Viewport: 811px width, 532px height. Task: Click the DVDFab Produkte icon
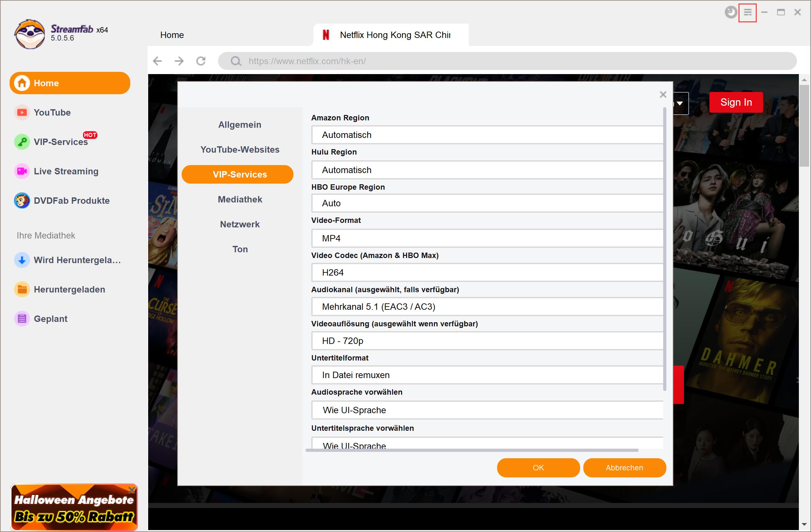pos(22,201)
